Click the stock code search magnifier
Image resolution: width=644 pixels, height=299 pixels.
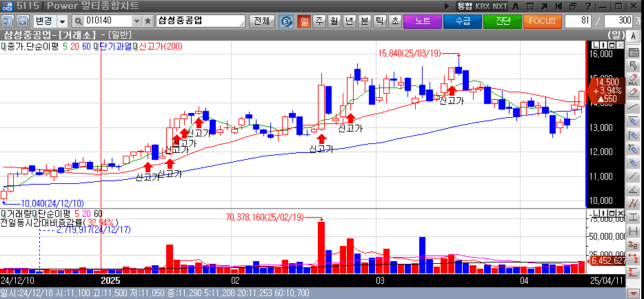[78, 21]
